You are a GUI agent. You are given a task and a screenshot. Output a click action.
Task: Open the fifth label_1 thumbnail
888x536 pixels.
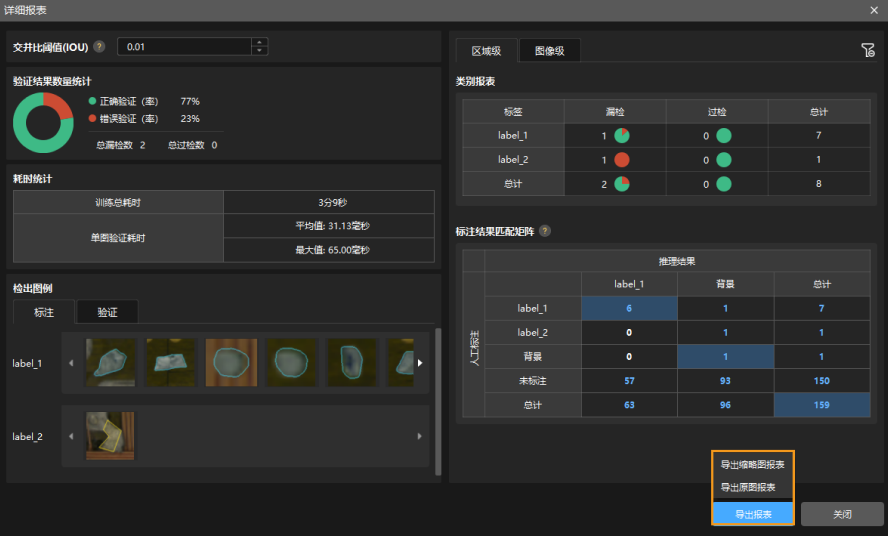click(x=352, y=363)
